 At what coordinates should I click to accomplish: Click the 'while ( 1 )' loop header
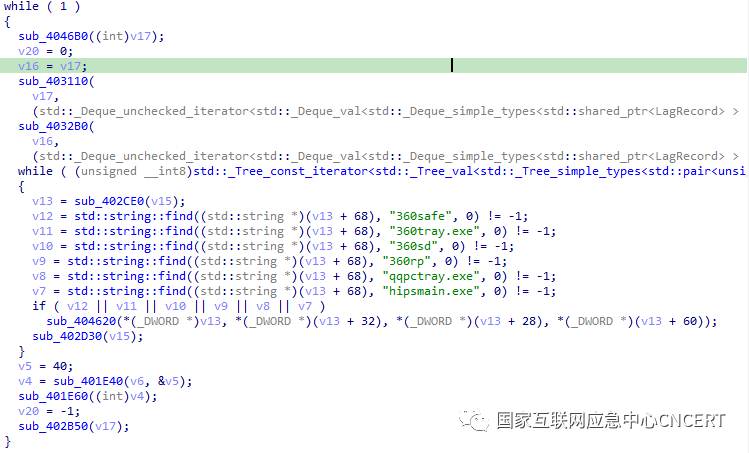coord(42,7)
